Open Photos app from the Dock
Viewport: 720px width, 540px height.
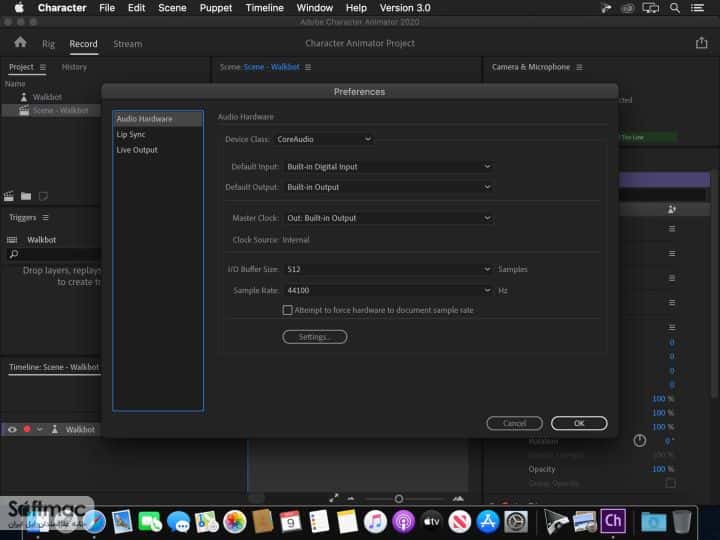(235, 522)
